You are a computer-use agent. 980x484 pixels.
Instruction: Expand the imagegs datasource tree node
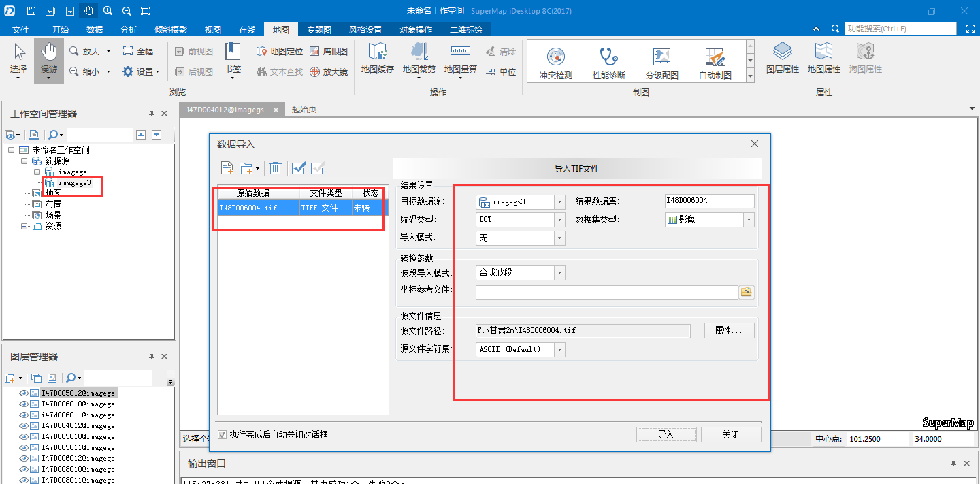pyautogui.click(x=37, y=172)
